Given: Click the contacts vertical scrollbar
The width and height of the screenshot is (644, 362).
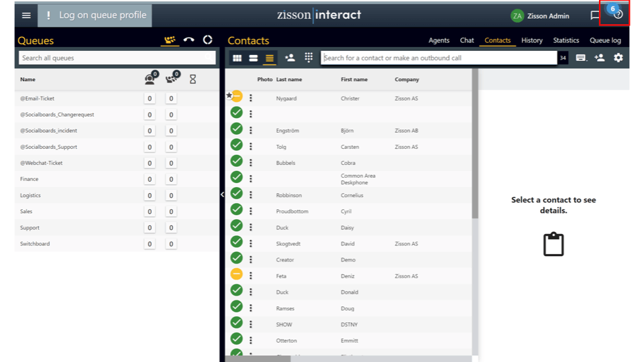Looking at the screenshot, I should pos(475,143).
